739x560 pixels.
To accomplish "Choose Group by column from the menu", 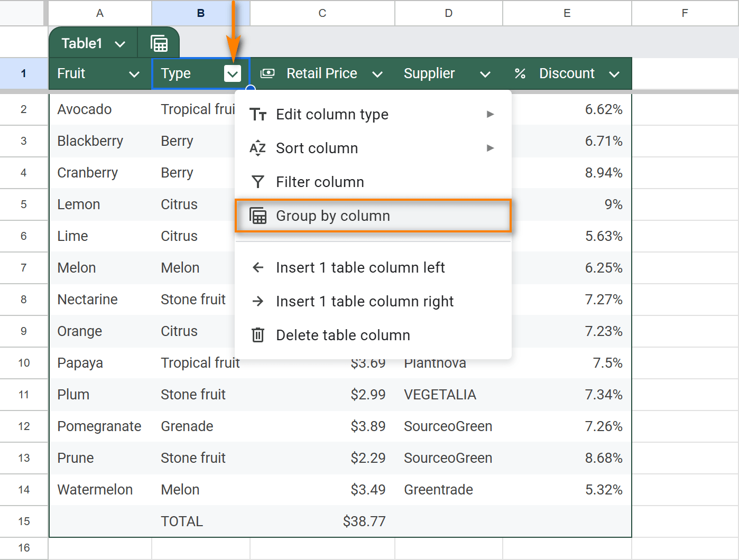I will 332,216.
